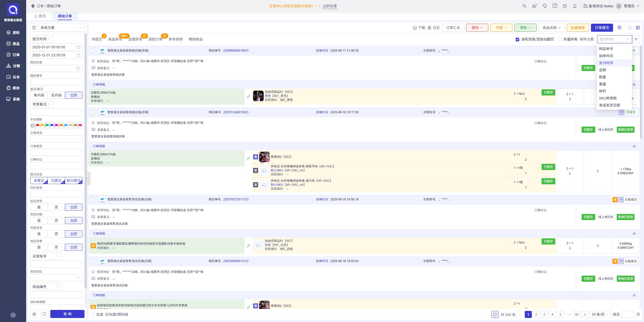Toggle 未提交 submission status filter
Screen dimensions: 644x322
tap(39, 181)
